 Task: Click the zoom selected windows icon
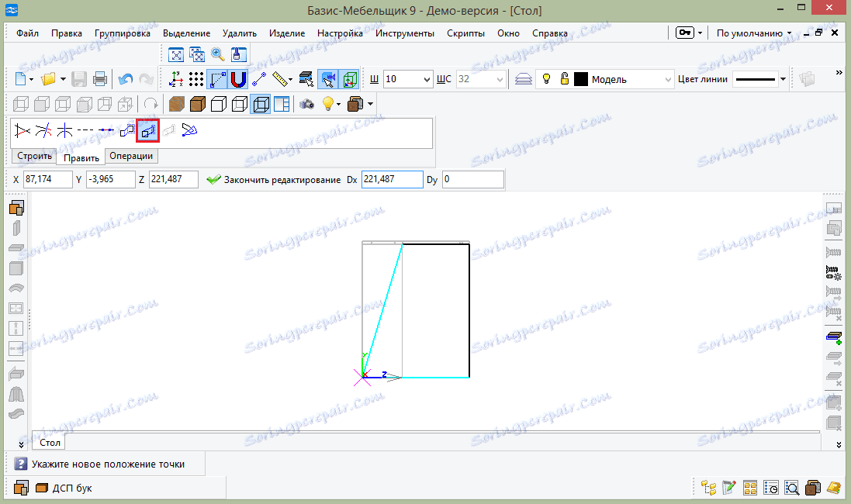pos(196,54)
